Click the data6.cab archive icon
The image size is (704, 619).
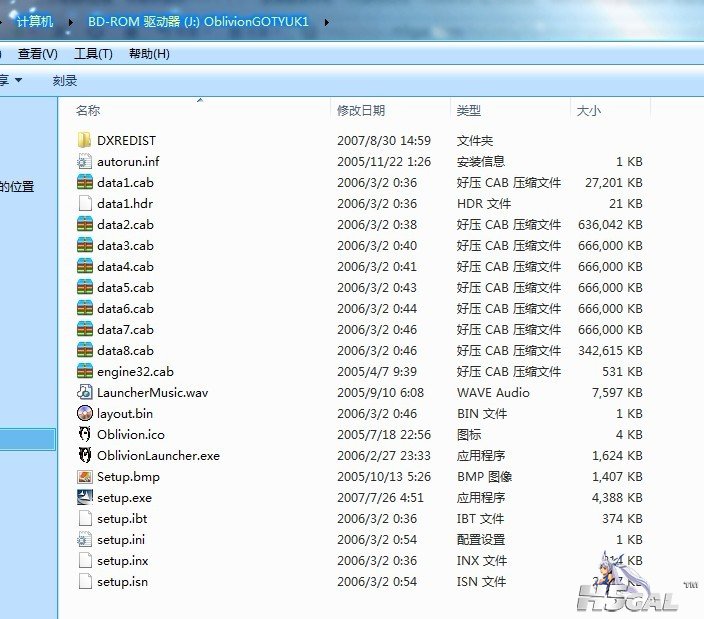coord(84,309)
